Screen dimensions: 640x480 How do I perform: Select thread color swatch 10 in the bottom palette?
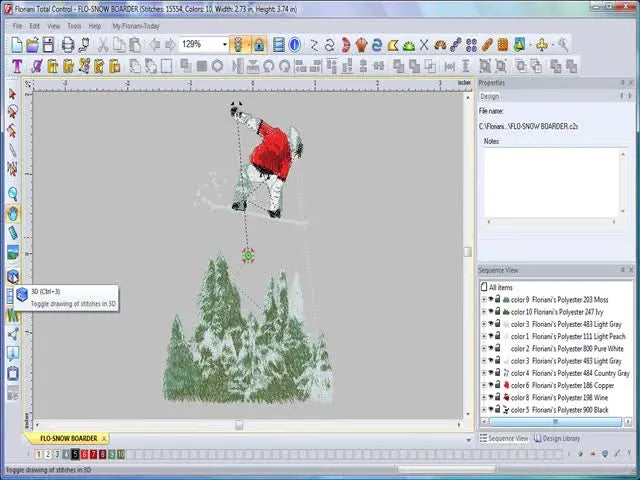pos(121,454)
